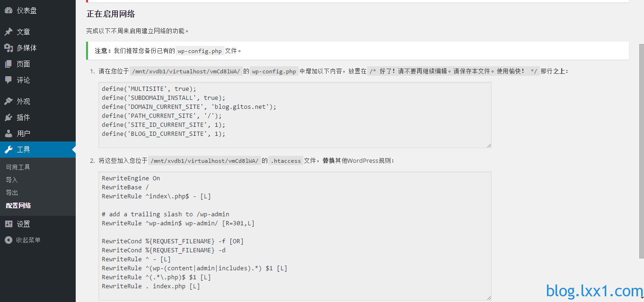The height and width of the screenshot is (302, 644).
Task: Click the pages icon beside 页面
Action: 9,64
